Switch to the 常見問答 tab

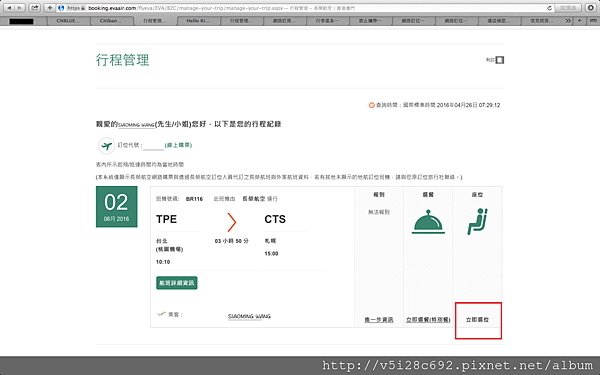[541, 21]
